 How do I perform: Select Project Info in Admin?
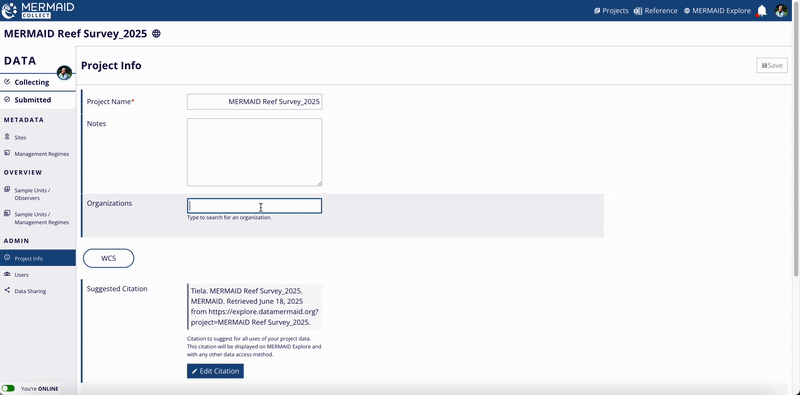point(38,258)
